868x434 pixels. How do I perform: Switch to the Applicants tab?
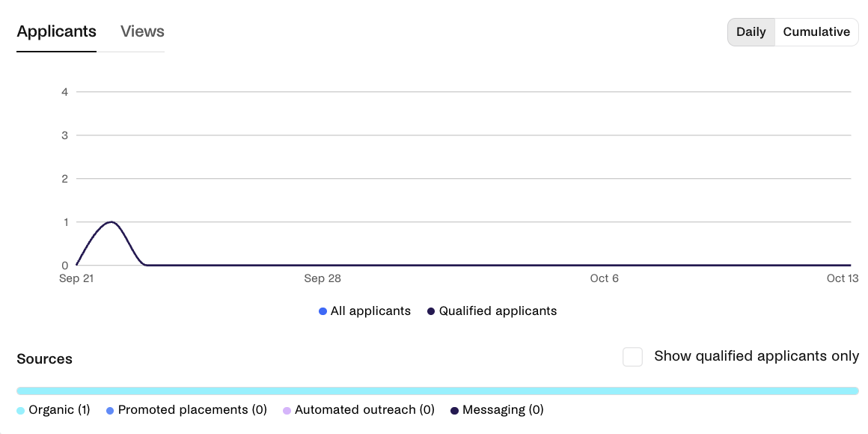coord(56,31)
